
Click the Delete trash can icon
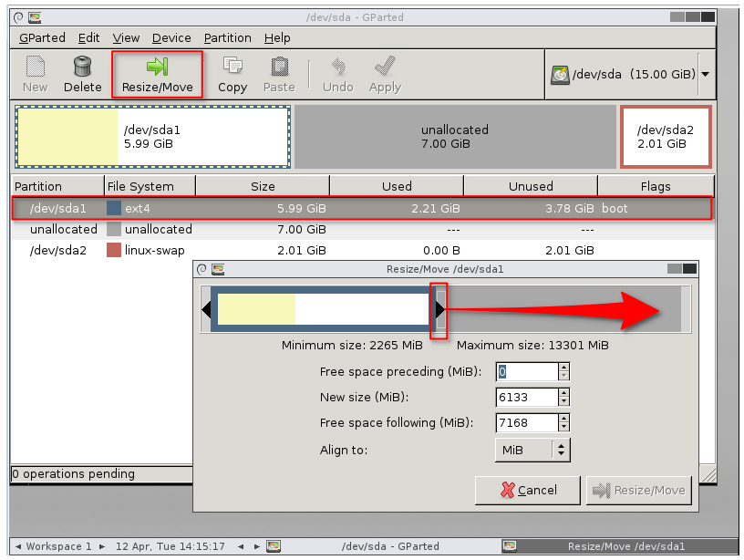click(82, 67)
